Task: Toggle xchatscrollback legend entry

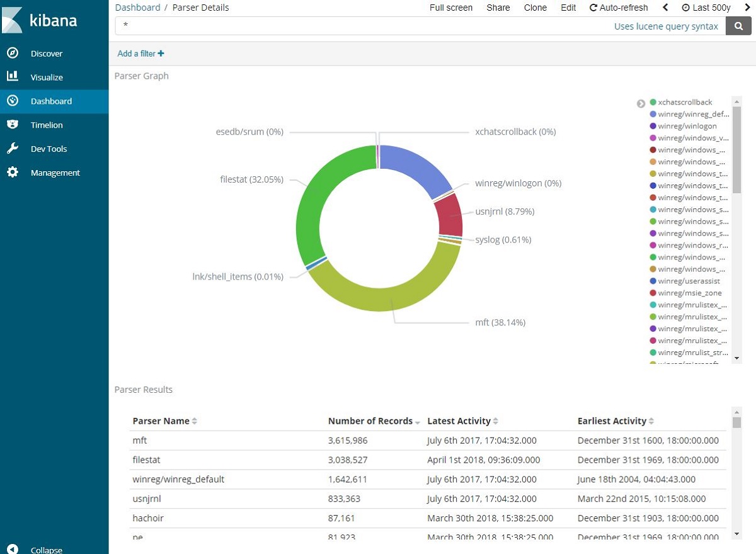Action: coord(685,102)
